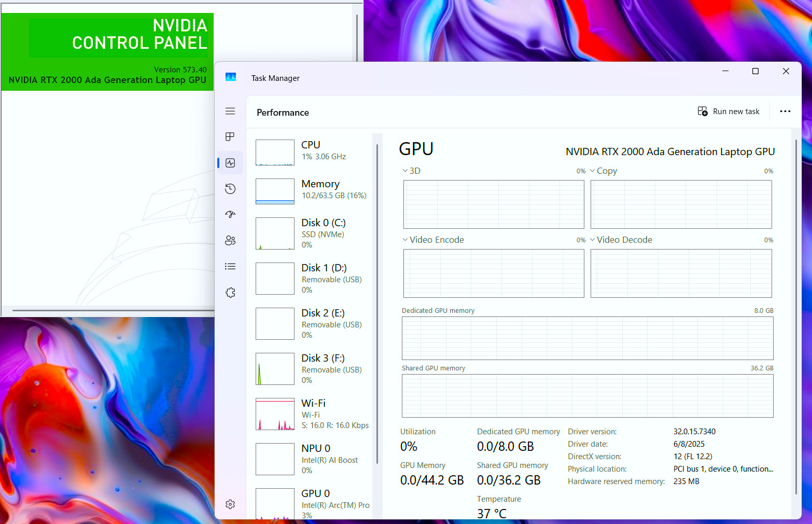
Task: Open the Details page icon
Action: coord(230,267)
